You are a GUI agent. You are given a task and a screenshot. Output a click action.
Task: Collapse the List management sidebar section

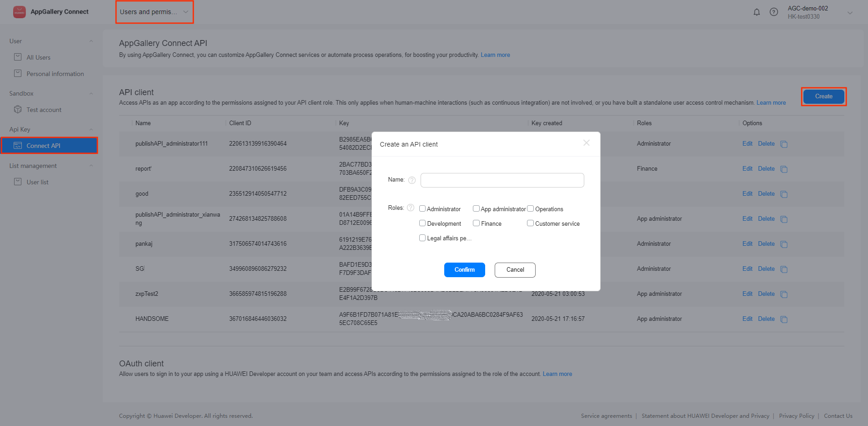click(x=91, y=166)
